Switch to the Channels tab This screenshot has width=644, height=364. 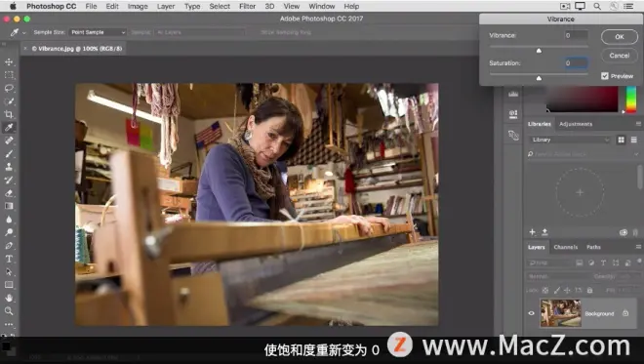566,247
